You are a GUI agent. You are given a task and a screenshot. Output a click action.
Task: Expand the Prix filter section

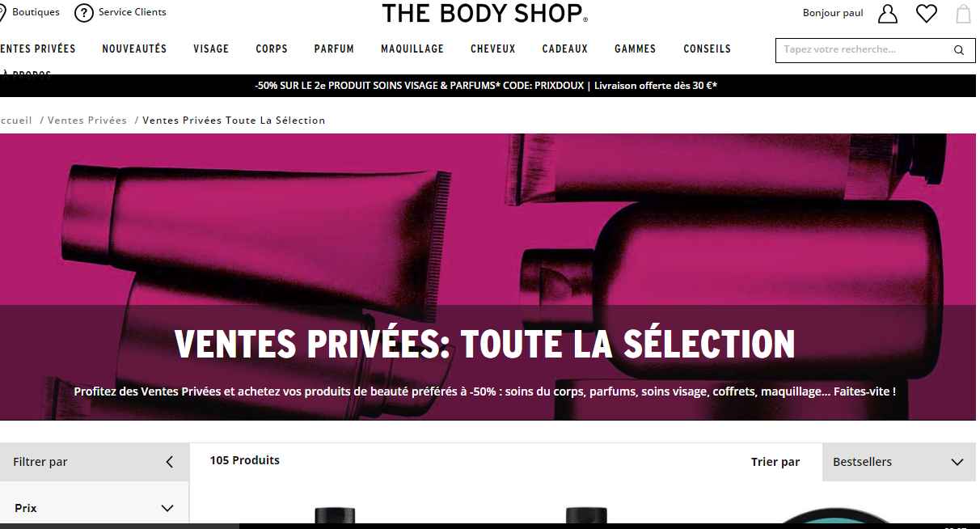tap(95, 508)
